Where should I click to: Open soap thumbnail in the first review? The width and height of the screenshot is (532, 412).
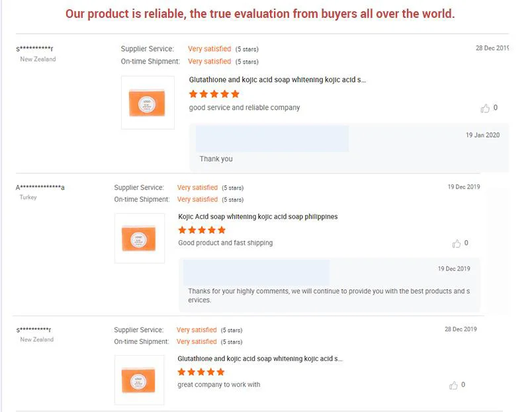pos(148,103)
